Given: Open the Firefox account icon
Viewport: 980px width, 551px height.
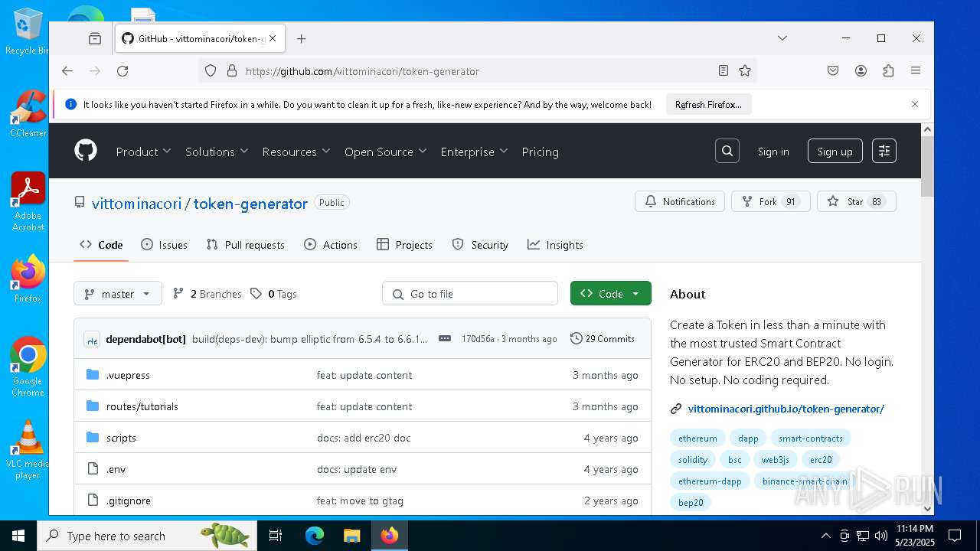Looking at the screenshot, I should point(861,71).
